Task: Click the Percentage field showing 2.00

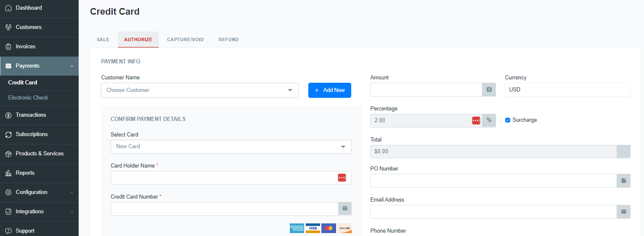Action: (426, 121)
